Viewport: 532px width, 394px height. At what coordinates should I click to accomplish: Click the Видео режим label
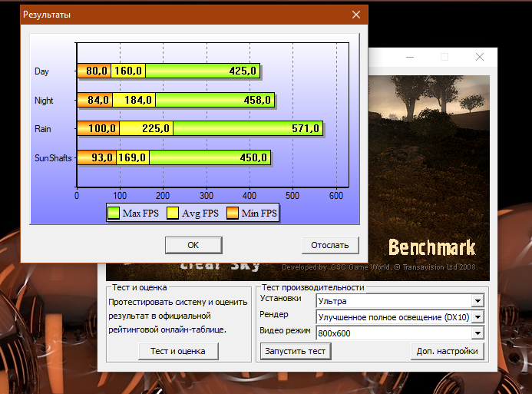click(x=285, y=330)
